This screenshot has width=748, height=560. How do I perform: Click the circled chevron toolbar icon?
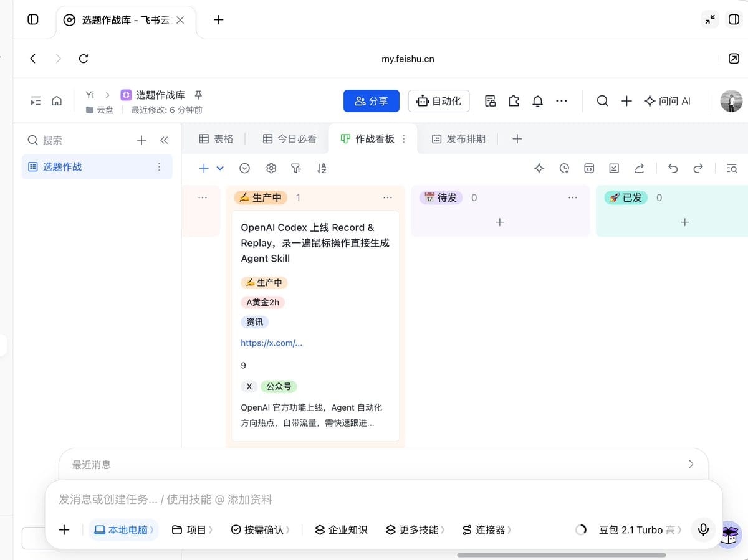pos(245,168)
